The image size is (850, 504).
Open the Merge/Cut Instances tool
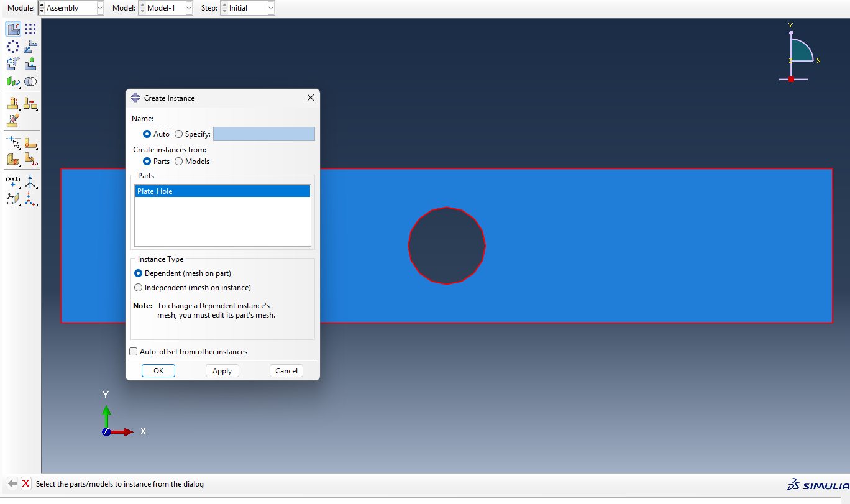[x=30, y=81]
